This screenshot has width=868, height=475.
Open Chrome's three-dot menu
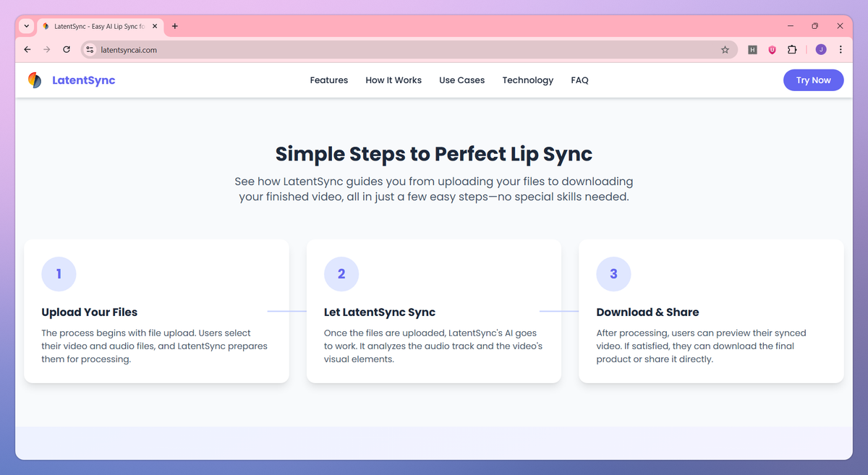pos(841,50)
